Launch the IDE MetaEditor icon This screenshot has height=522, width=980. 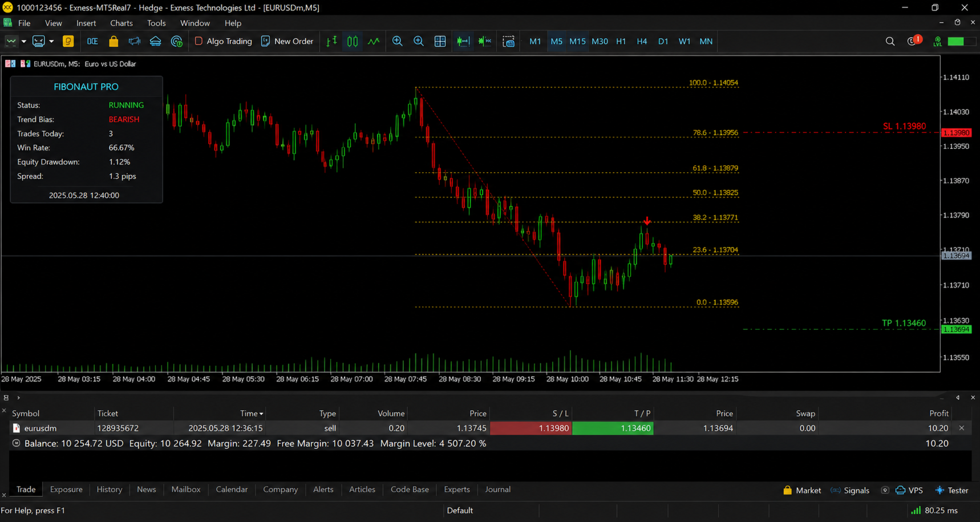point(92,41)
